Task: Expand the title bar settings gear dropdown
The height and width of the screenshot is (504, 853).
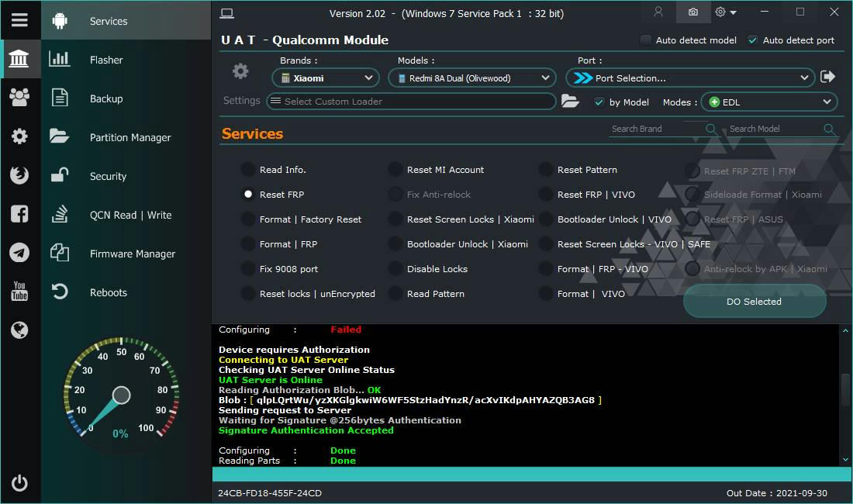Action: pos(726,12)
